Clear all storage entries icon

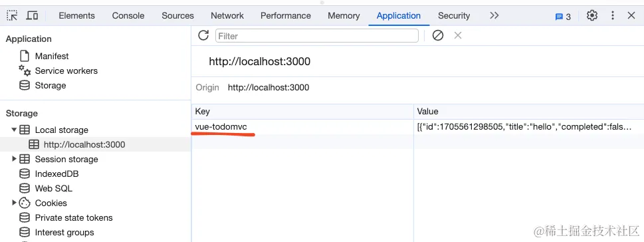pyautogui.click(x=438, y=36)
